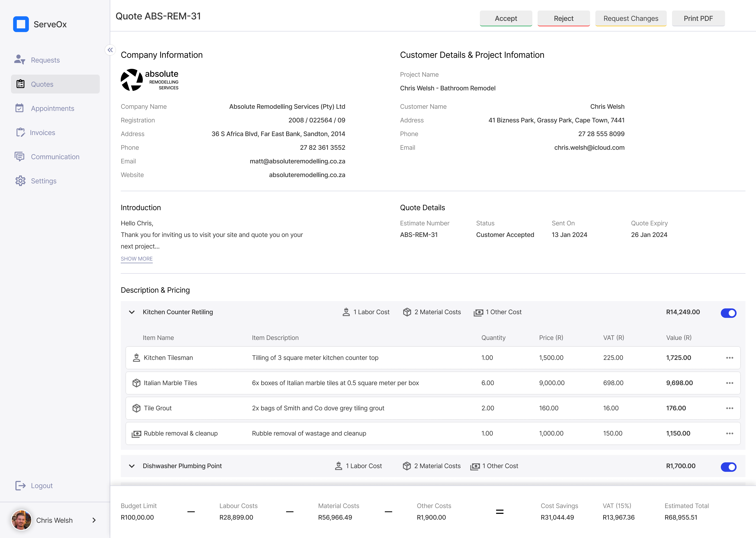
Task: Click the ServeOx logo icon
Action: tap(21, 24)
